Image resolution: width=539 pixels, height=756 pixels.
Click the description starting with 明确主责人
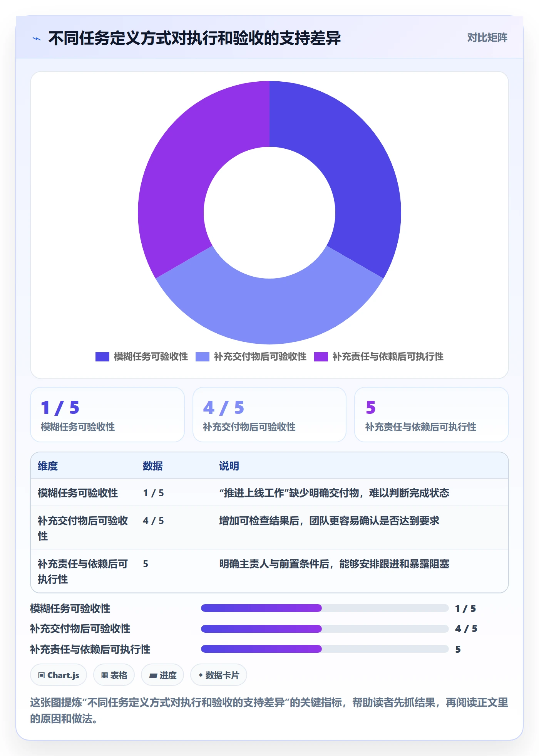pos(334,564)
